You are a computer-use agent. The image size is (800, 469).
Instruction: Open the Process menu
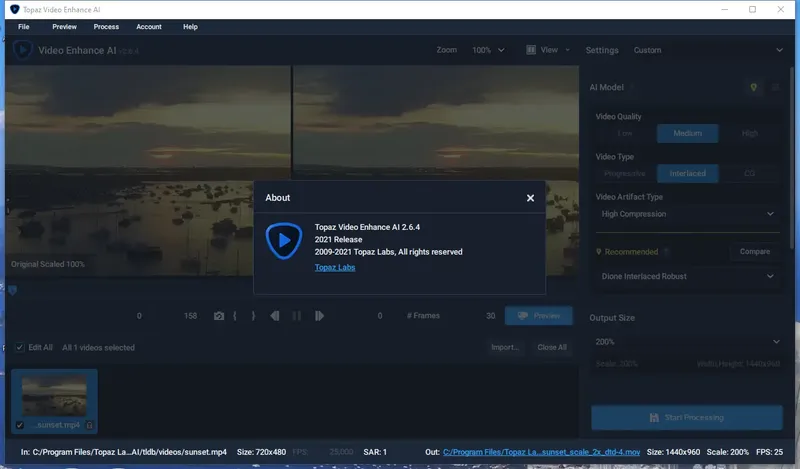click(106, 27)
